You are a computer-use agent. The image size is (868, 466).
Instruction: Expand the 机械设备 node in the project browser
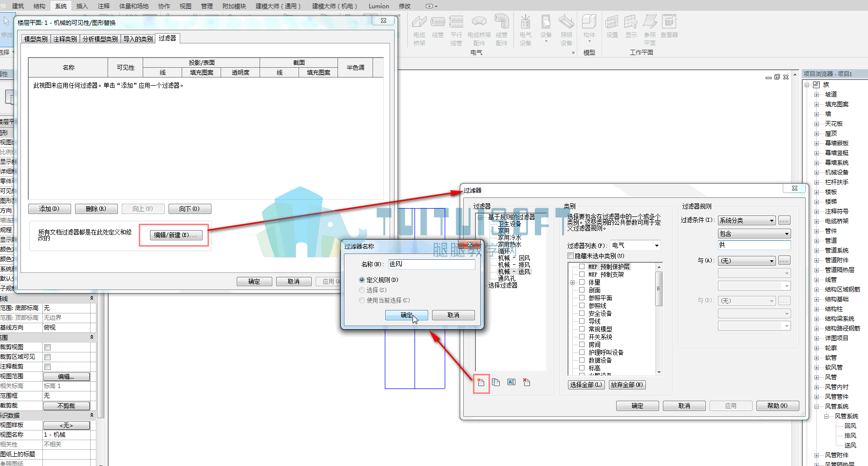pos(816,173)
